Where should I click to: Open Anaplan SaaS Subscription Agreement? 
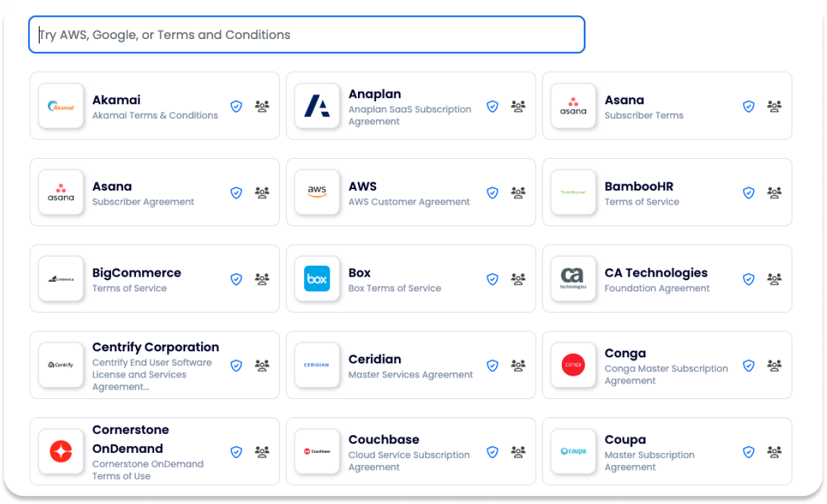[410, 115]
